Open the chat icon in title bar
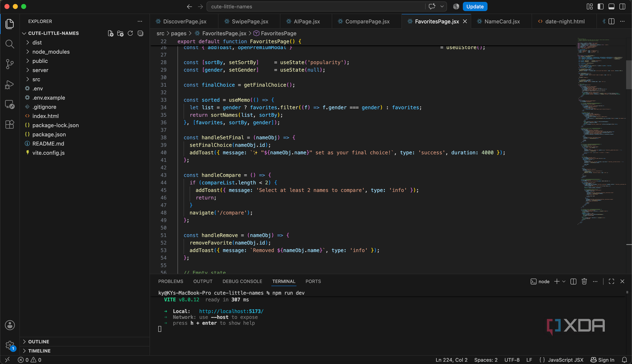Screen dimensions: 632x364 (x=432, y=6)
